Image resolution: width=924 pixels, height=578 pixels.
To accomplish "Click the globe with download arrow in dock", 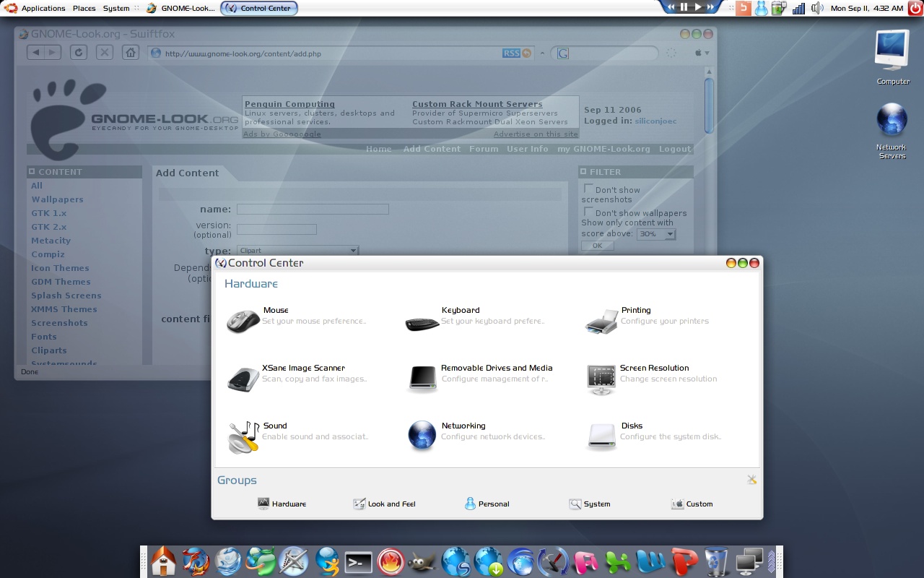I will tap(489, 561).
